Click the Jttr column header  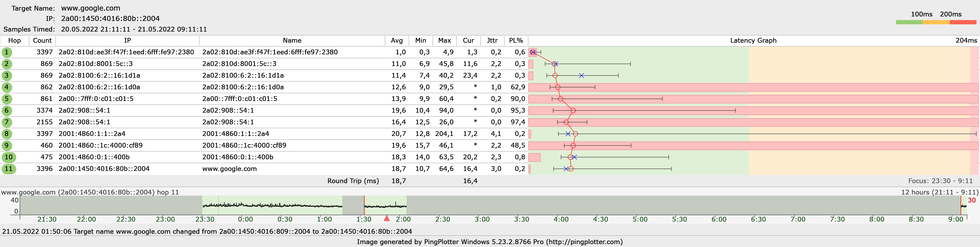coord(492,41)
